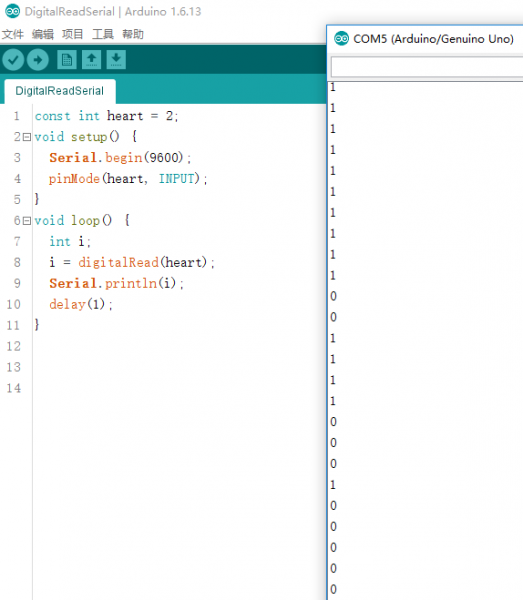Click the Serial.begin(9600) code line
The image size is (523, 600).
tap(120, 158)
